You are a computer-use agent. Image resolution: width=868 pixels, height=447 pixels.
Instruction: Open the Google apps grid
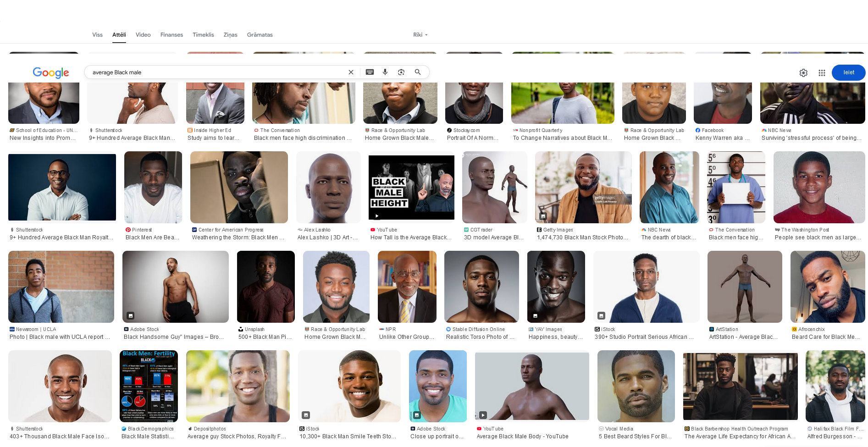(x=822, y=72)
